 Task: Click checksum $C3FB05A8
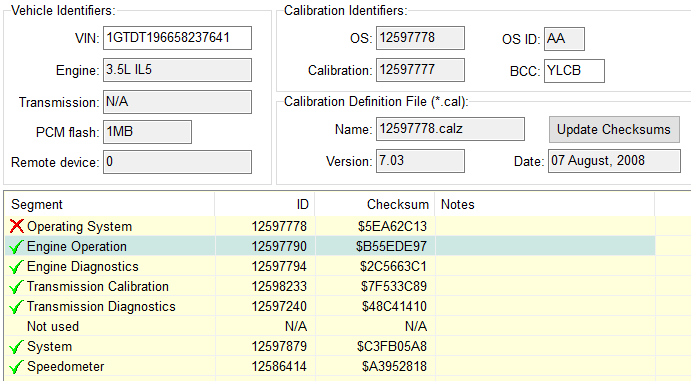392,347
